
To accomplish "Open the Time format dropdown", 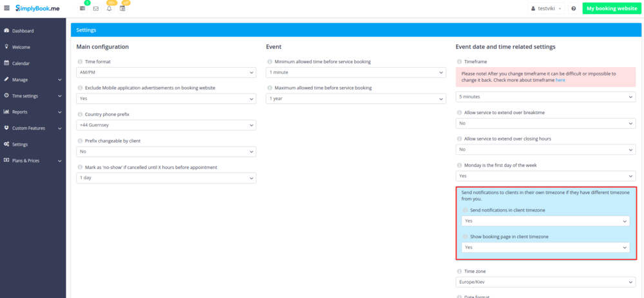I will coord(166,73).
